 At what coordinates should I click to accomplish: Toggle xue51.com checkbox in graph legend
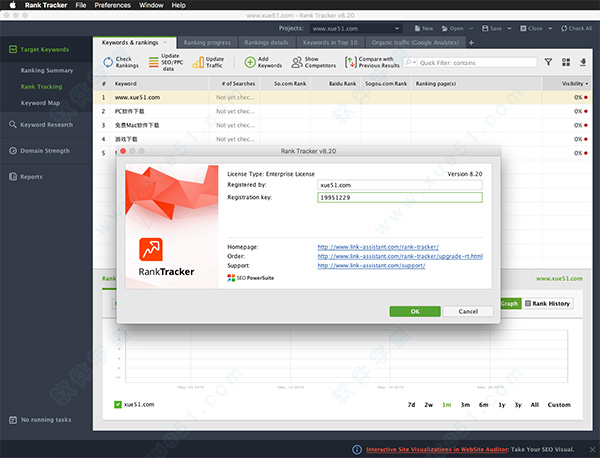pos(118,404)
